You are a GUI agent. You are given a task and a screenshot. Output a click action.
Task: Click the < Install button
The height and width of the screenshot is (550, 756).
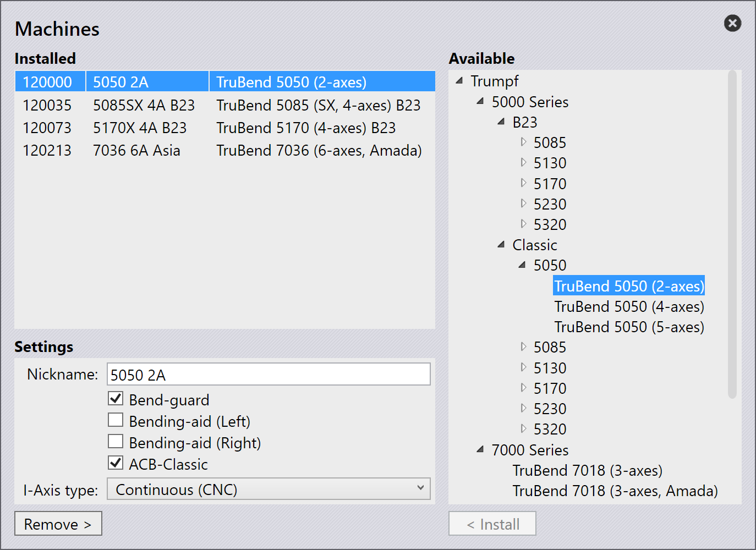tap(492, 524)
